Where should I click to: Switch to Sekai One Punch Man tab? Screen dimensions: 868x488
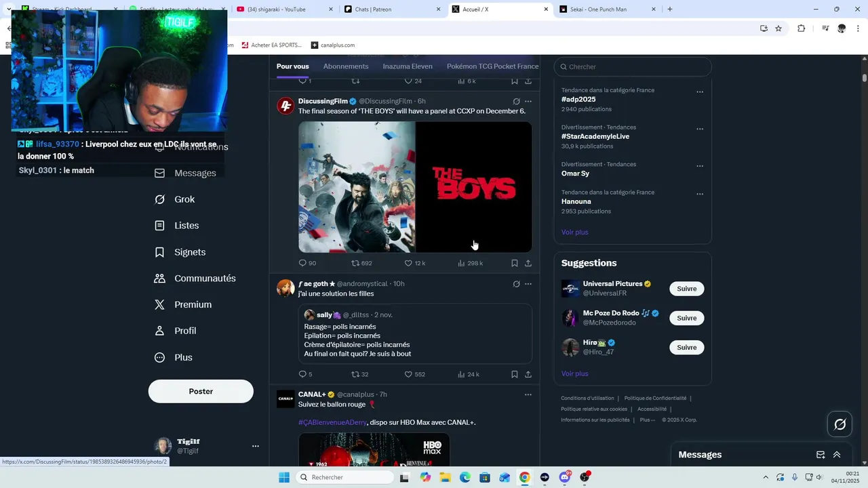click(607, 9)
